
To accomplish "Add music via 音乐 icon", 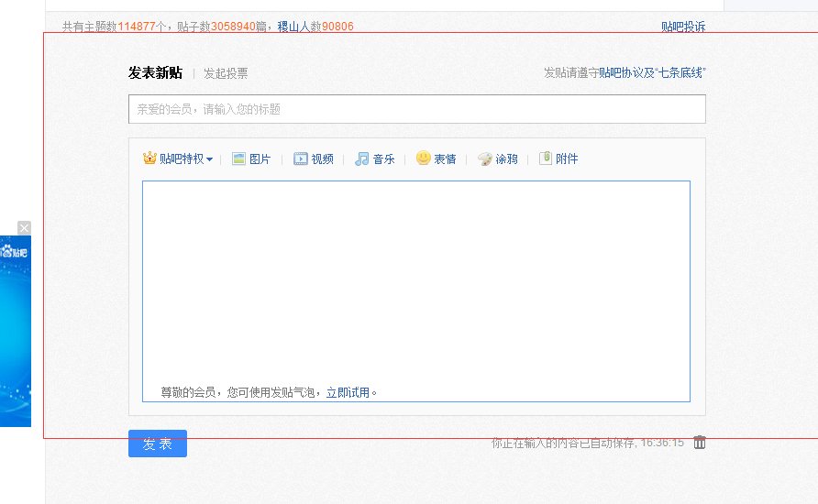I will (x=374, y=159).
